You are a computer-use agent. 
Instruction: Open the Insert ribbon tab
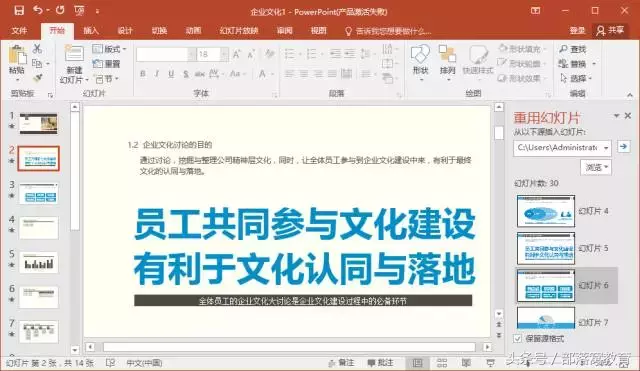point(91,31)
